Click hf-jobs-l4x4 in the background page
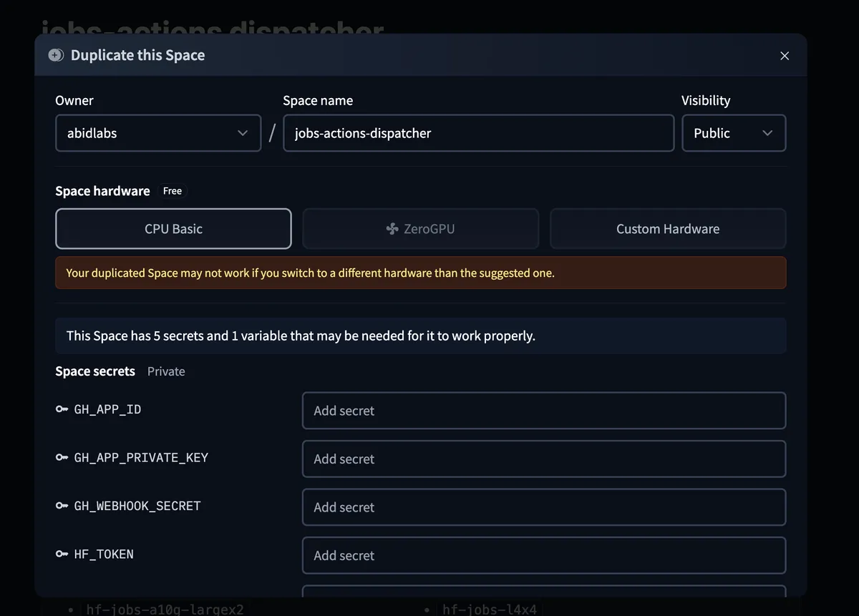 point(490,609)
